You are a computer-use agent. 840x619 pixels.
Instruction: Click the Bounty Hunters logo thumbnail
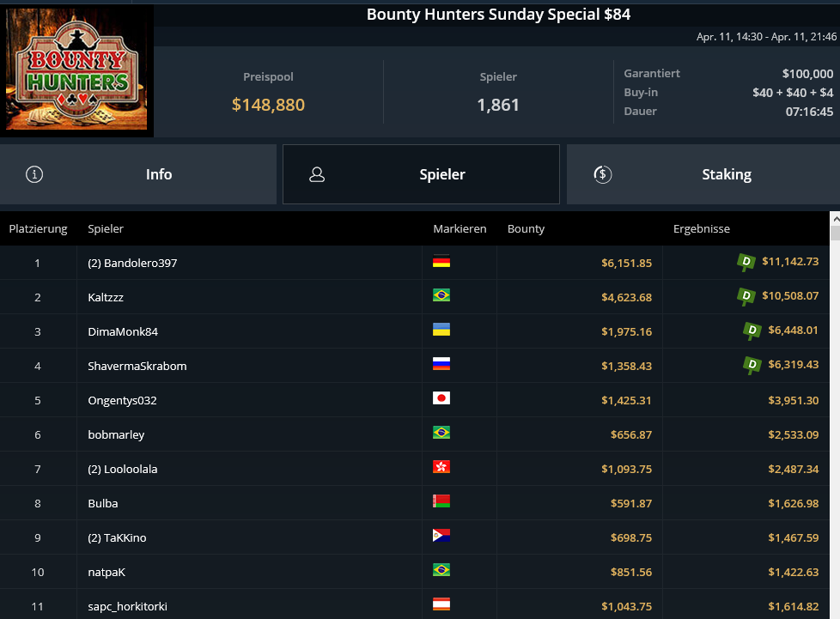pyautogui.click(x=76, y=69)
